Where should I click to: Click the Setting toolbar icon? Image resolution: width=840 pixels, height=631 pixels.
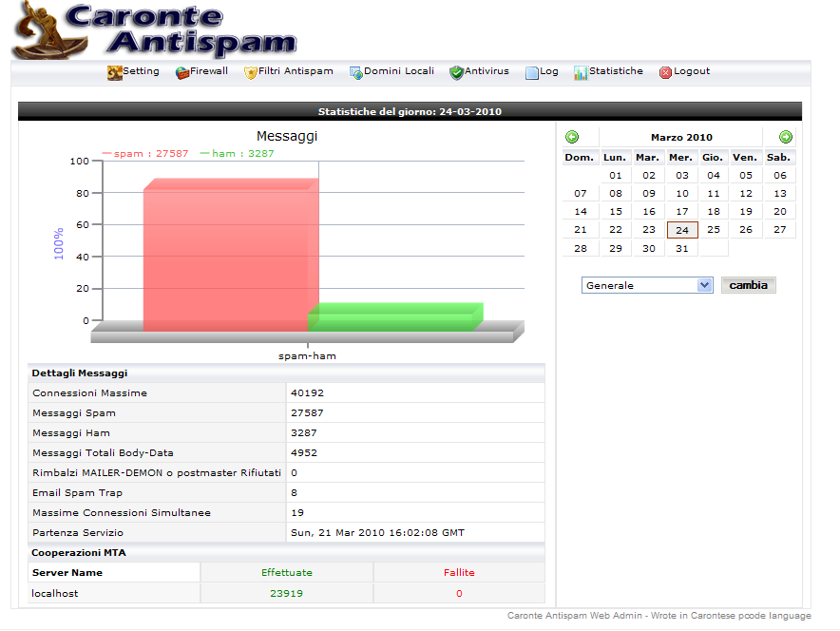point(114,73)
